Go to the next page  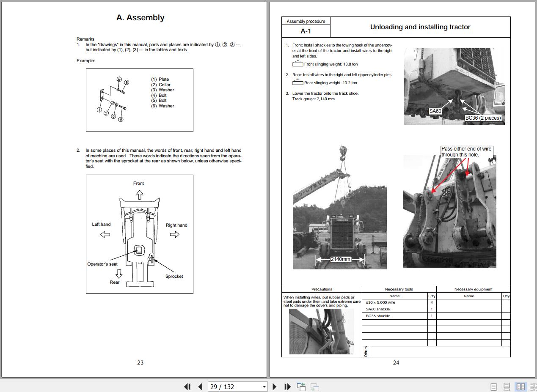click(x=275, y=387)
